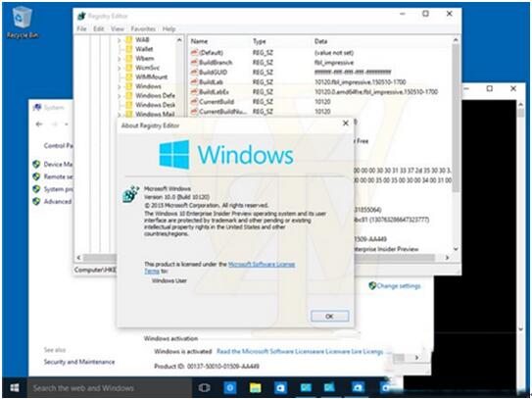Click the Name column header

pyautogui.click(x=199, y=41)
